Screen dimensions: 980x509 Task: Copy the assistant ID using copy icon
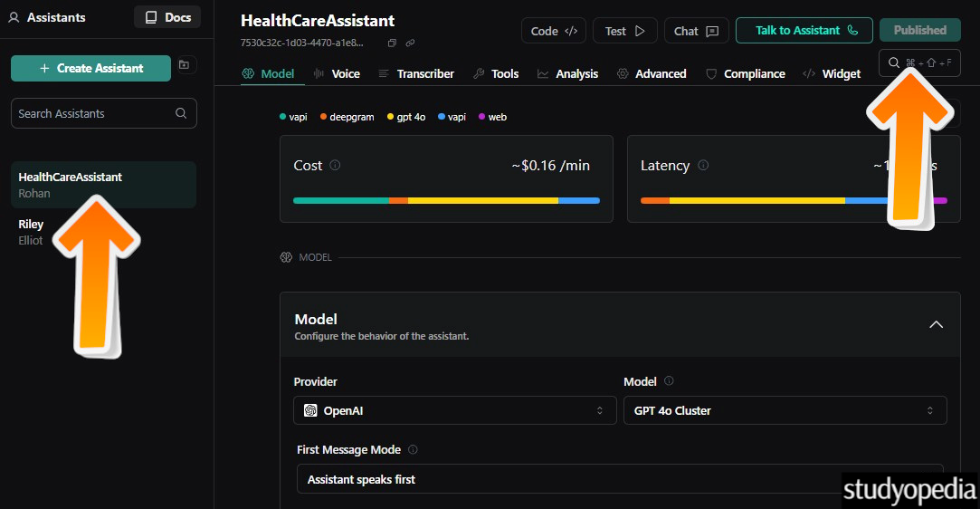pos(392,43)
